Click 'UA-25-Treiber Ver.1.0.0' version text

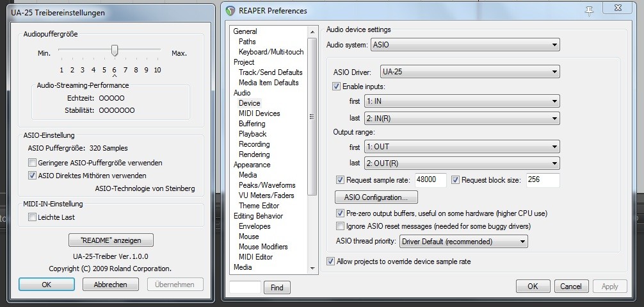tap(111, 256)
